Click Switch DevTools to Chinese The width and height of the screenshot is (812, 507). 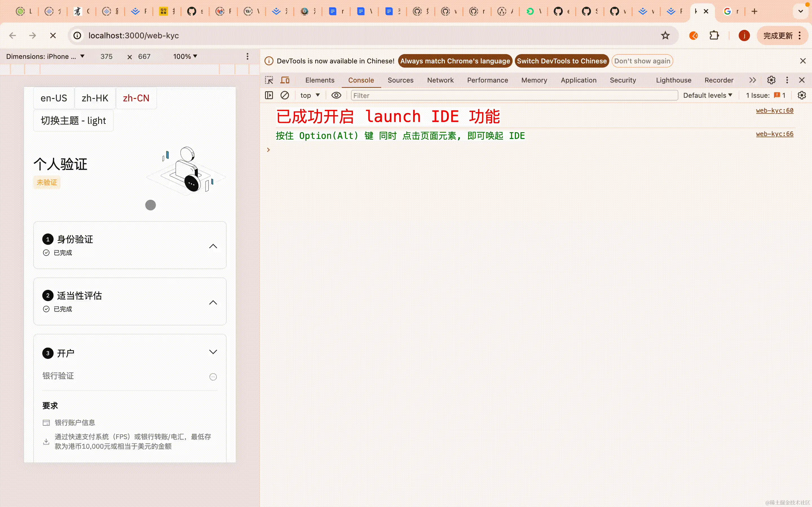point(562,61)
